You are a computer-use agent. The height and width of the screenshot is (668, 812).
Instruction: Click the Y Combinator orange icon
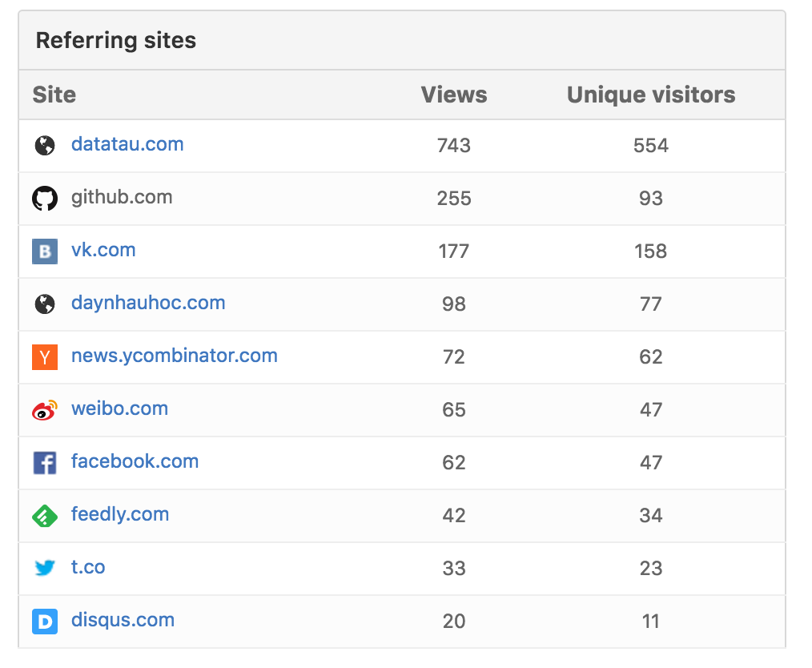click(x=45, y=356)
